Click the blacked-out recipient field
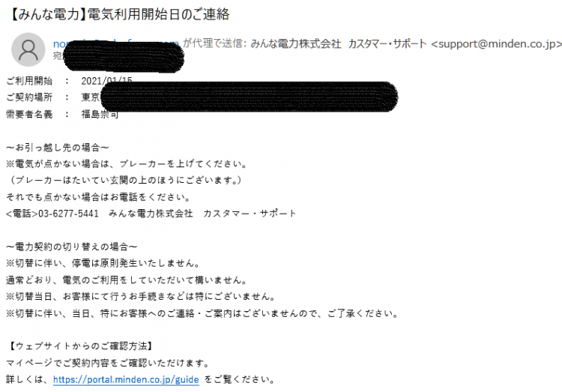 coord(124,57)
